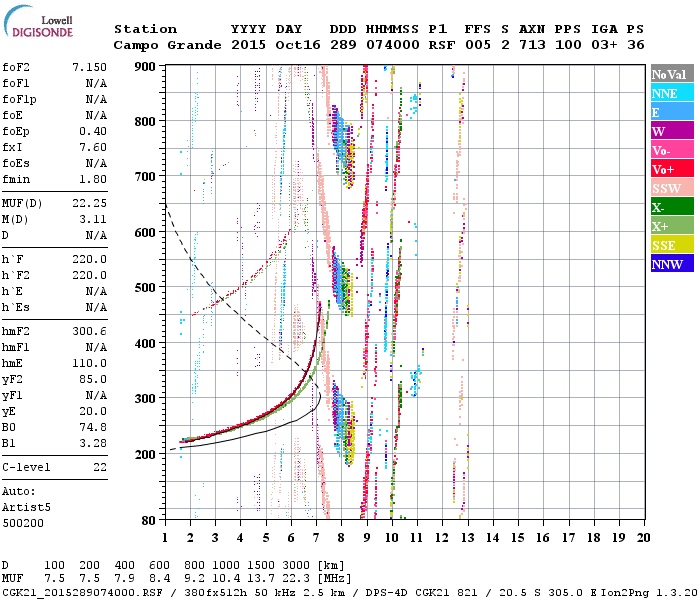Click the SSE yellow legend swatch
The height and width of the screenshot is (600, 700).
click(672, 245)
